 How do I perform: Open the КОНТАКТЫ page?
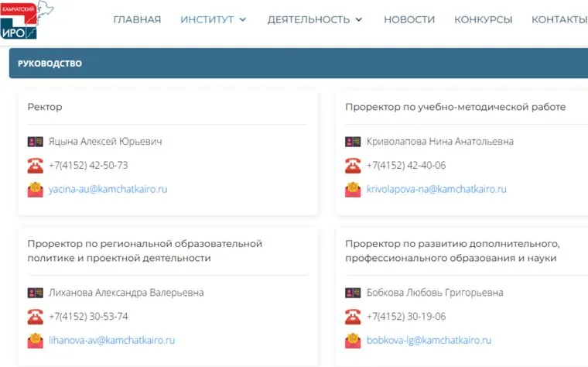coord(559,19)
